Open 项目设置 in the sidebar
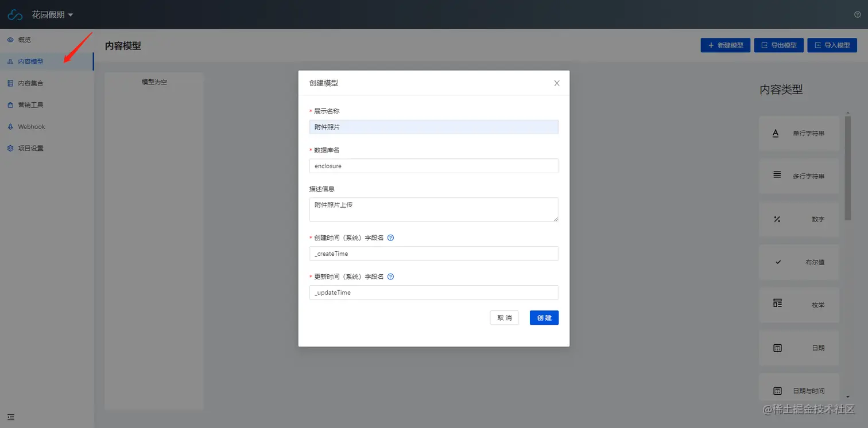The height and width of the screenshot is (428, 868). (47, 148)
